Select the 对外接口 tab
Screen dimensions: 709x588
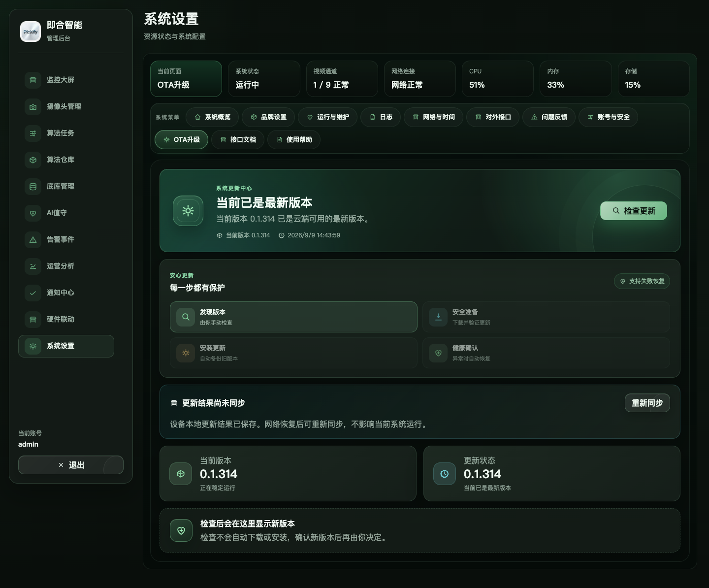[493, 117]
